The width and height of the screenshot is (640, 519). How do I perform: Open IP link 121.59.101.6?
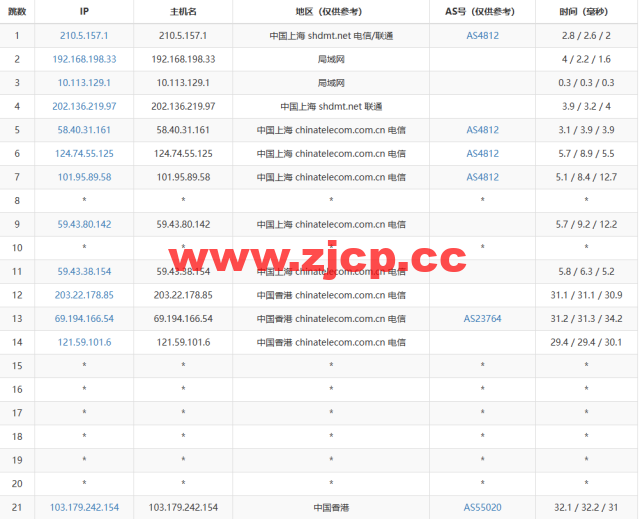[x=84, y=342]
